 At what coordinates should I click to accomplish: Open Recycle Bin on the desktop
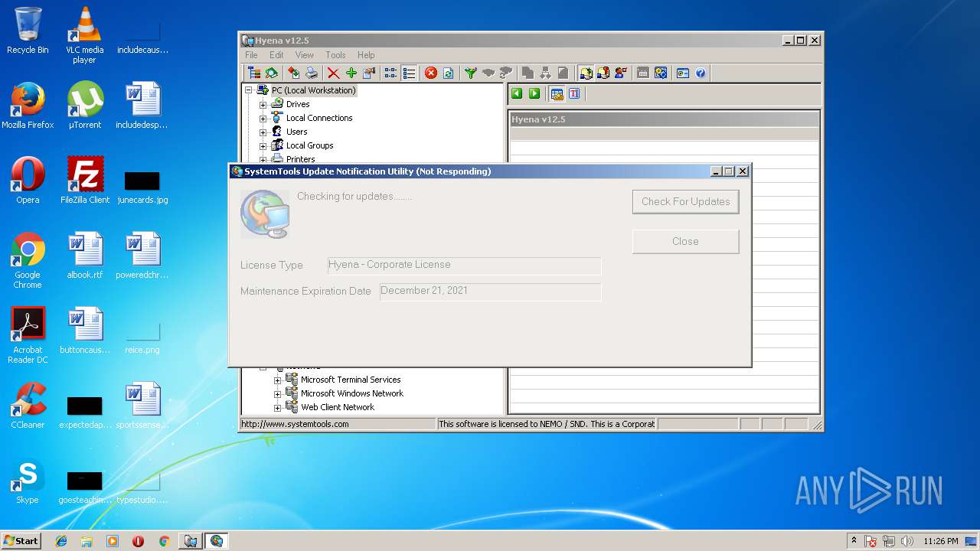28,31
